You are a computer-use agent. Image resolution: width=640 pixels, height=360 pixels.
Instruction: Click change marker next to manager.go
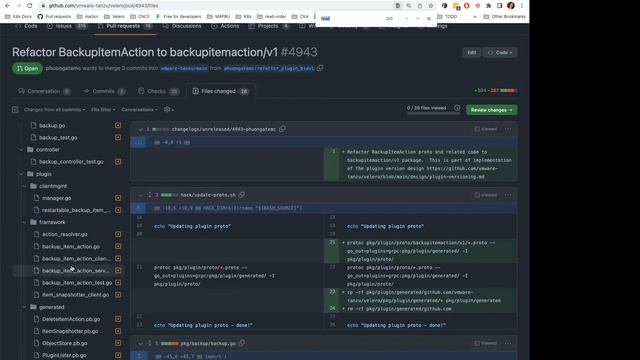118,198
